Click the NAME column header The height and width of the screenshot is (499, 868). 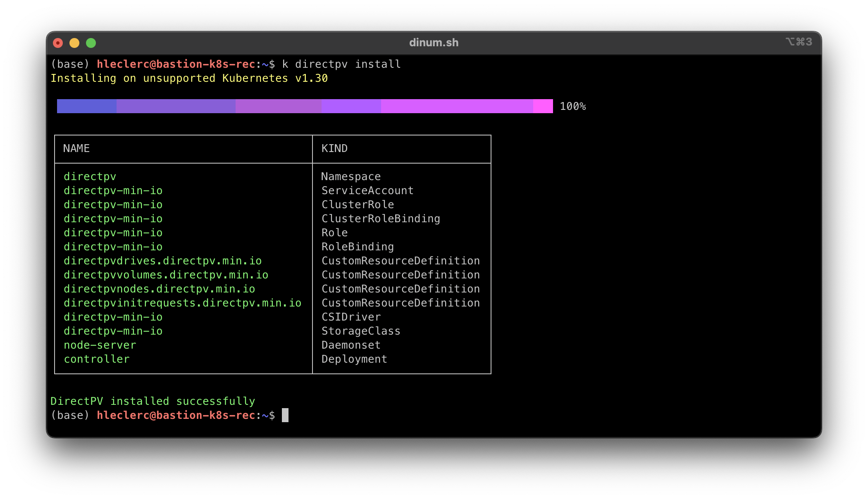[x=76, y=148]
